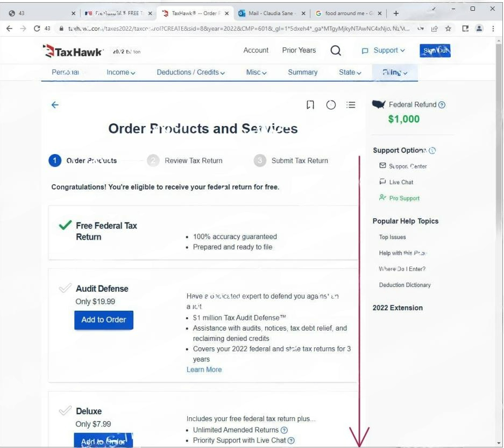Click the Support Options help icon

pyautogui.click(x=432, y=150)
